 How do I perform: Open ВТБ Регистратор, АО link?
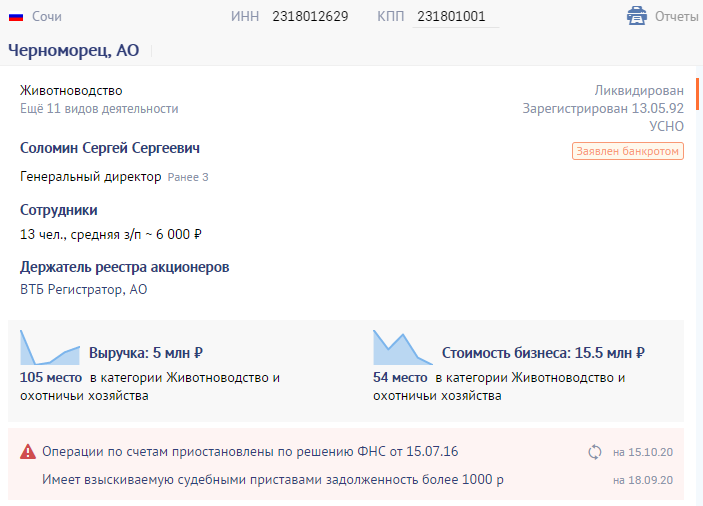click(83, 290)
